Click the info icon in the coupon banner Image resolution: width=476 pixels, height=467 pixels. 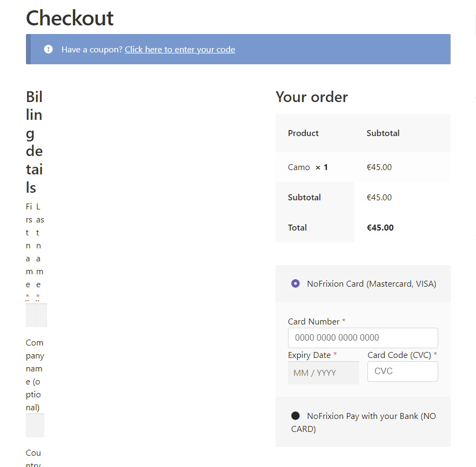point(48,49)
